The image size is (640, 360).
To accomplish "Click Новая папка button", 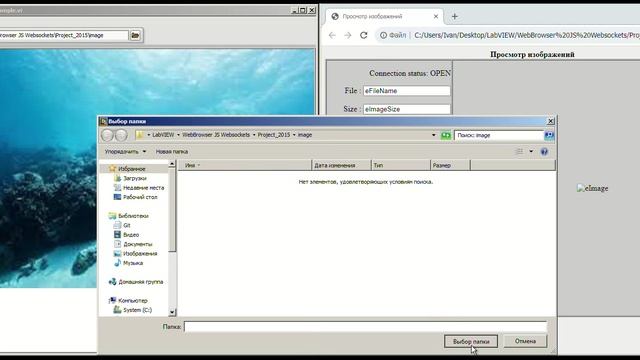I will (172, 151).
